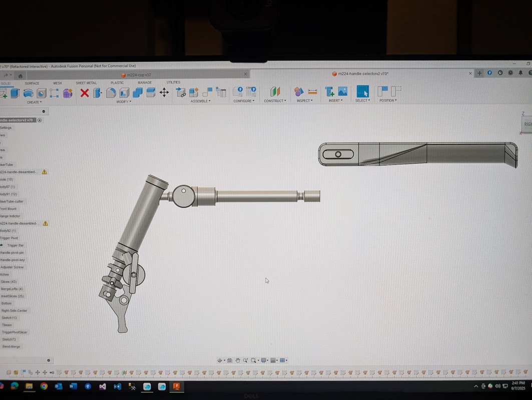Open the Insert dropdown menu
The width and height of the screenshot is (532, 400).
(x=335, y=100)
